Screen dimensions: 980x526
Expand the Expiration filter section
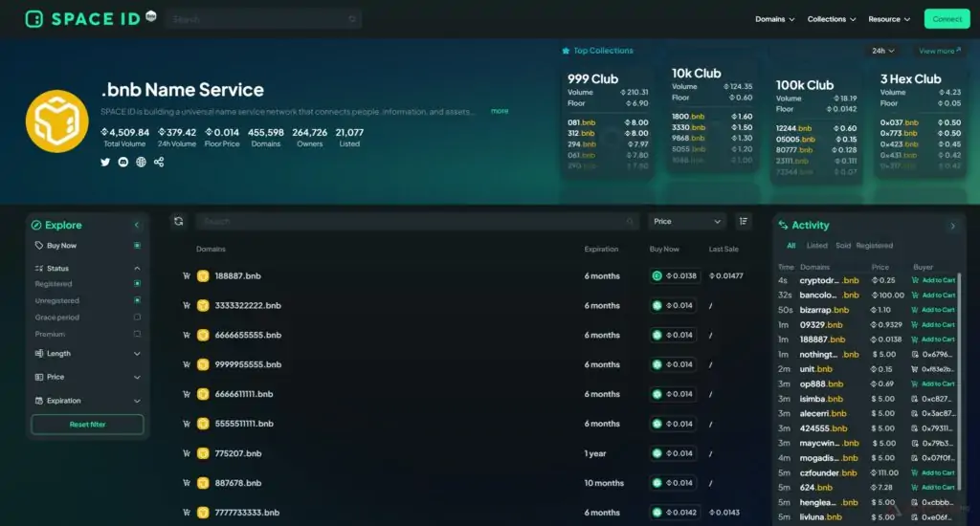[x=137, y=401]
